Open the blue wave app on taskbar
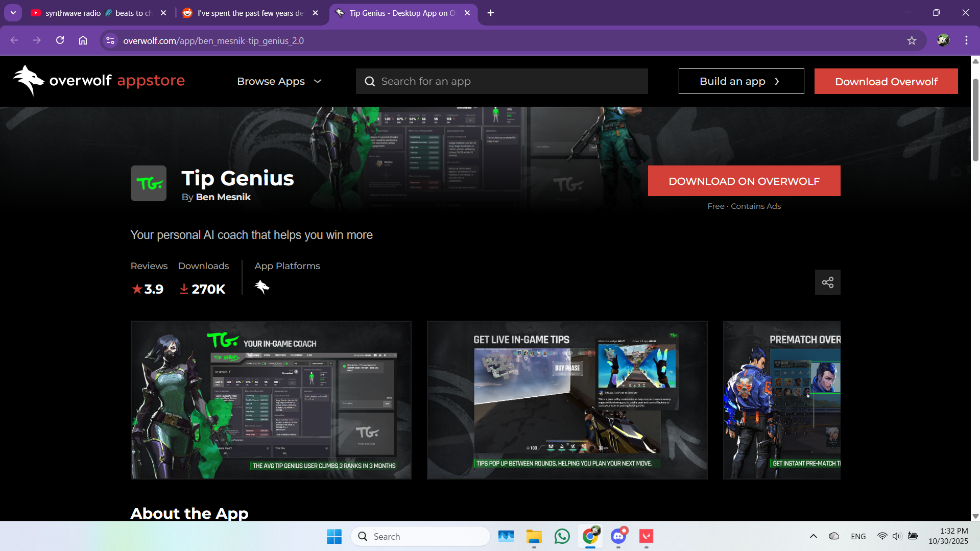The image size is (980, 551). pos(506,536)
